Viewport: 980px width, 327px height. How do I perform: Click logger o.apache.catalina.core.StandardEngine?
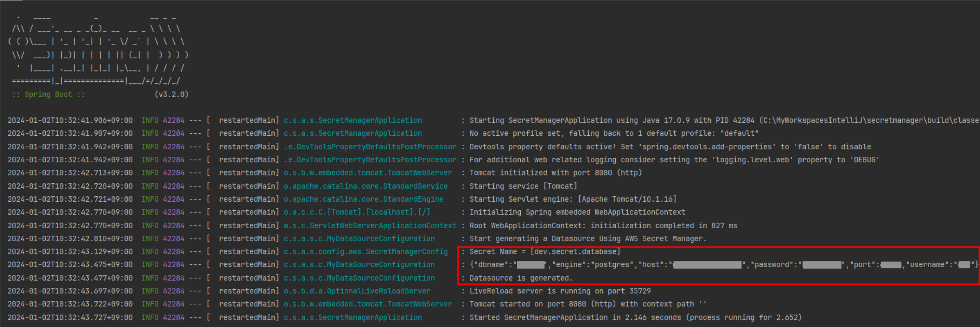point(363,199)
